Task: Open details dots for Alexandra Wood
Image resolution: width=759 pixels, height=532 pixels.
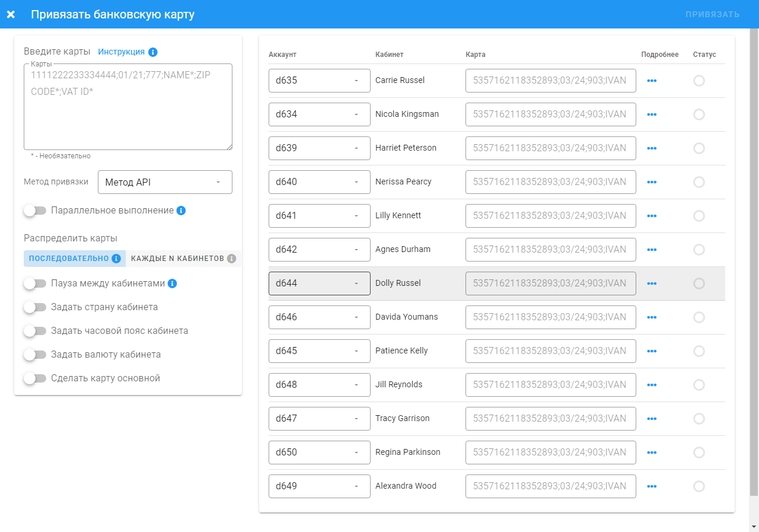Action: [652, 486]
